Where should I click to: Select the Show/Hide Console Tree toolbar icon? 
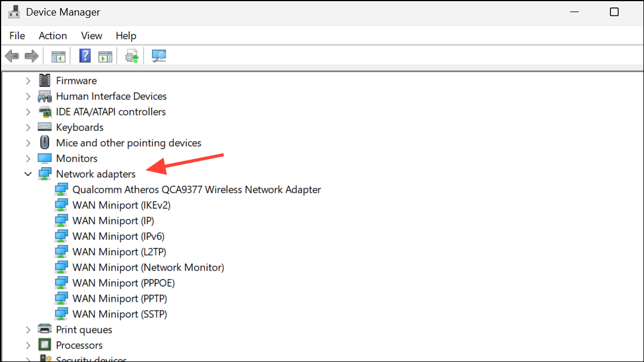[x=58, y=56]
